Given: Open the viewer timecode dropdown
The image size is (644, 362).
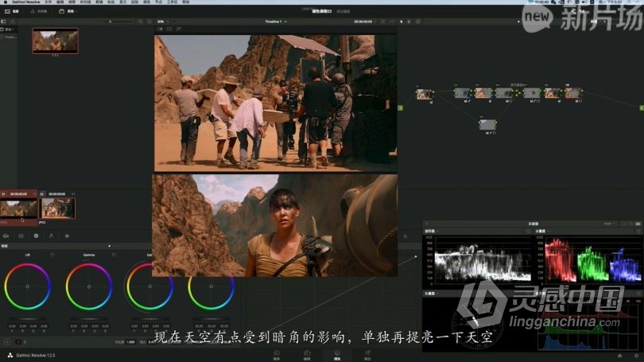Looking at the screenshot, I should click(x=364, y=21).
